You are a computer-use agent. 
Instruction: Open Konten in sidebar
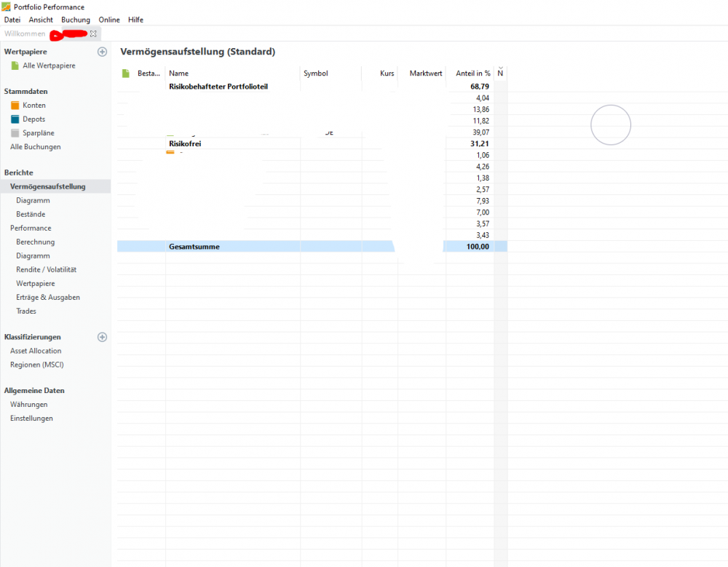[34, 106]
